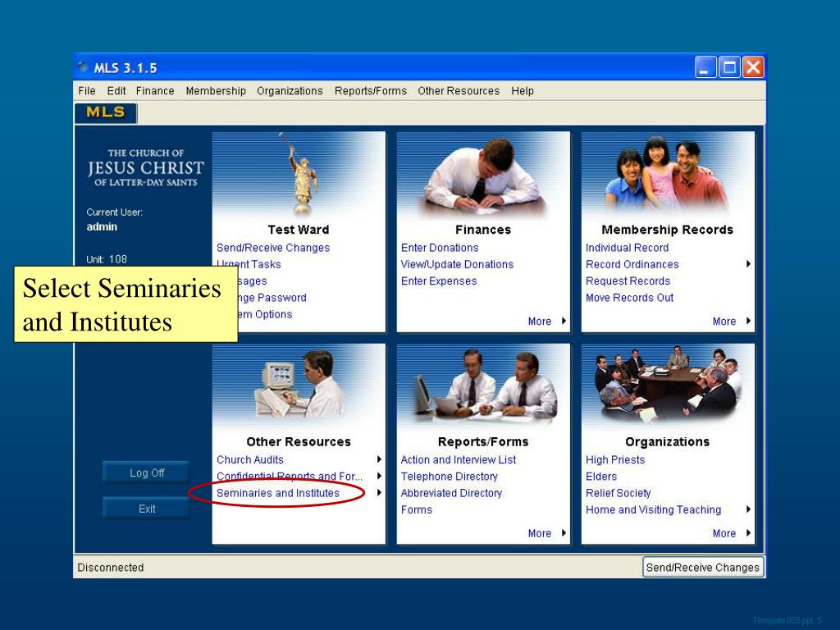Click the Organizations panel heading
This screenshot has width=840, height=630.
pos(668,442)
